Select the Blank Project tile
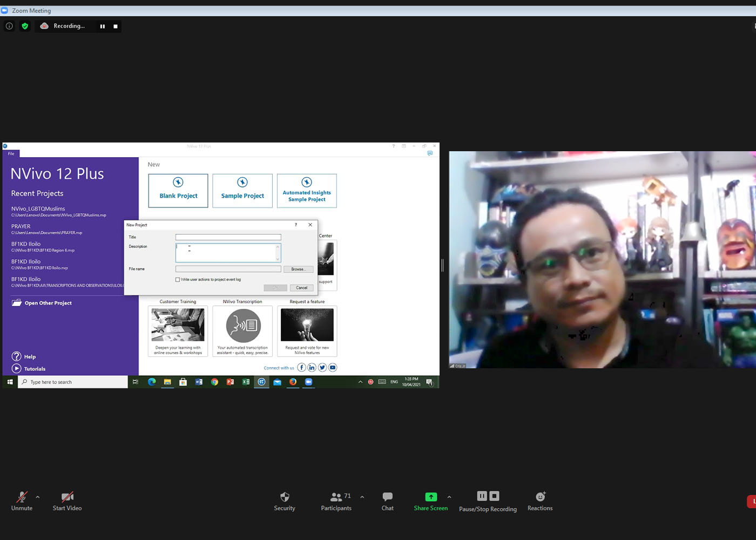 [178, 191]
